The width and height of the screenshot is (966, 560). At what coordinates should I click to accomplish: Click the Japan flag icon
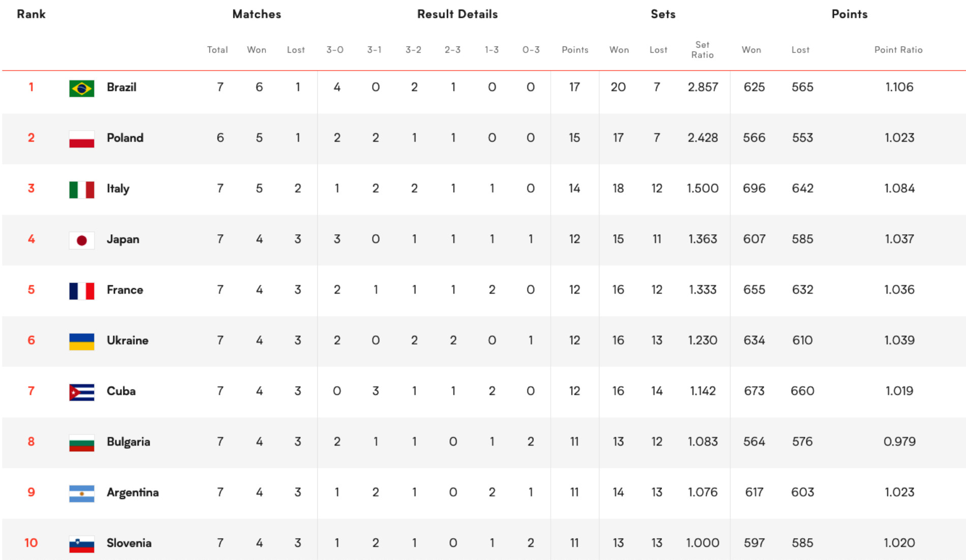click(x=81, y=240)
